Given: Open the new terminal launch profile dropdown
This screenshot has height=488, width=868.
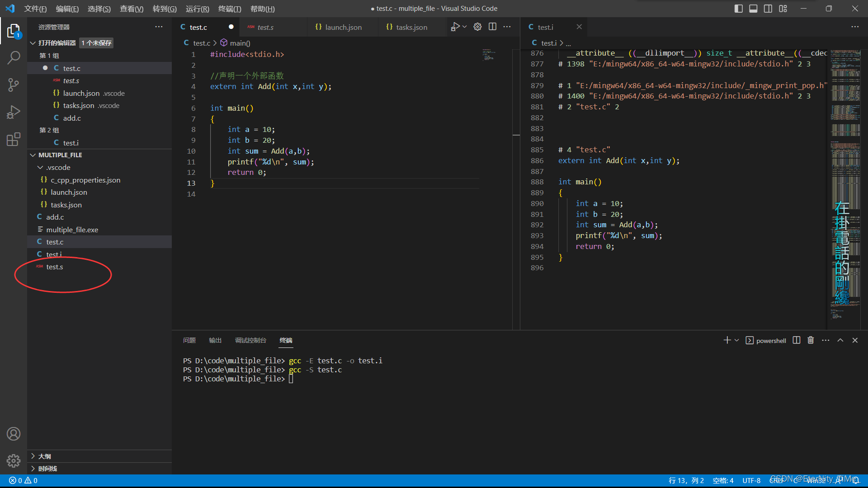Looking at the screenshot, I should (x=737, y=340).
